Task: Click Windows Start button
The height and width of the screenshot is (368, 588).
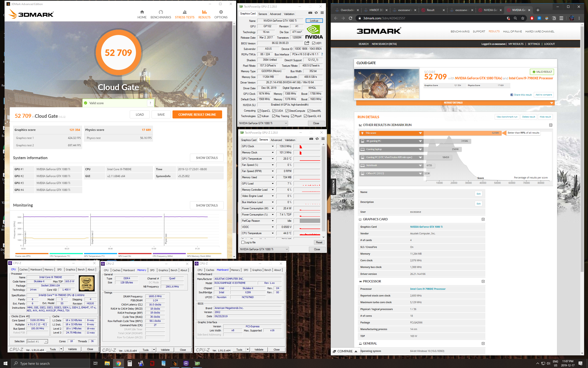Action: click(5, 363)
